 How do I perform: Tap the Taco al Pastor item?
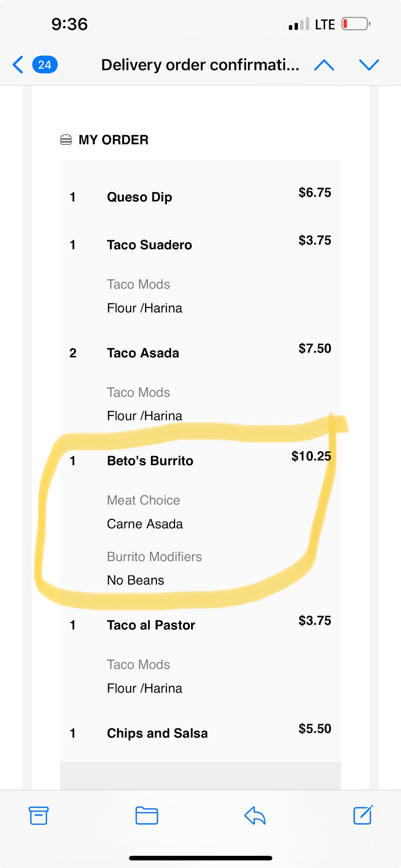[151, 625]
